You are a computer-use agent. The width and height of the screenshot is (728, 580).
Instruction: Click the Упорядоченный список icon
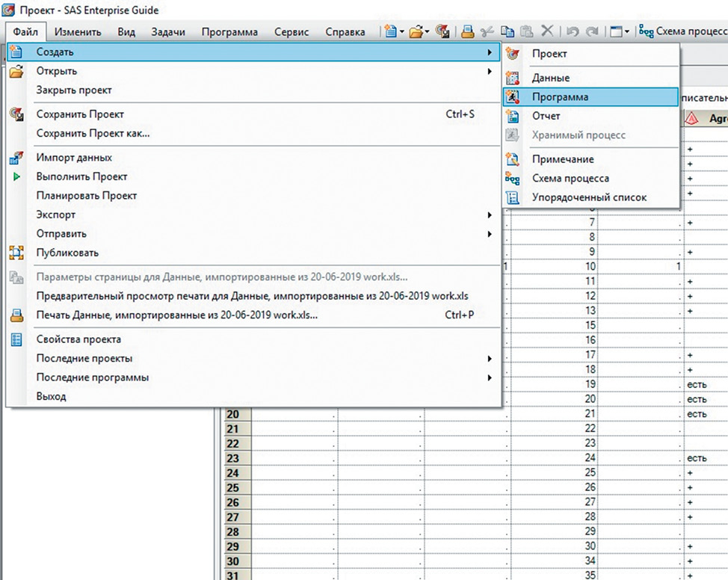[512, 197]
